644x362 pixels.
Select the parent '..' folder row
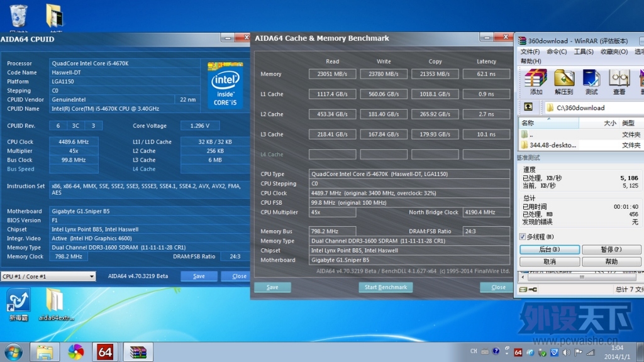click(x=580, y=134)
